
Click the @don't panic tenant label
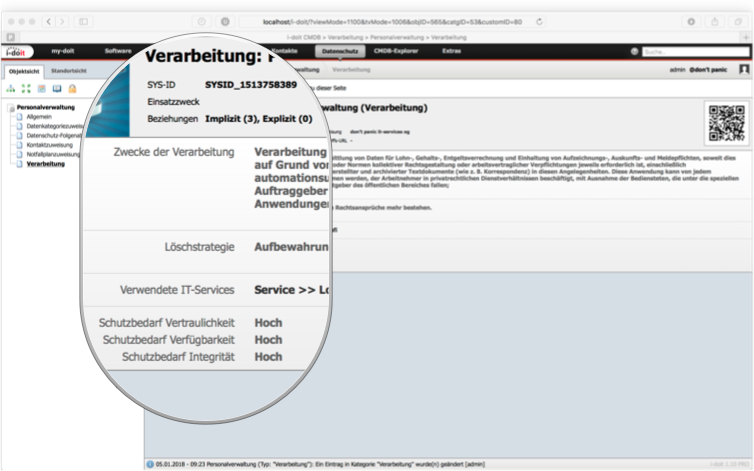point(708,70)
